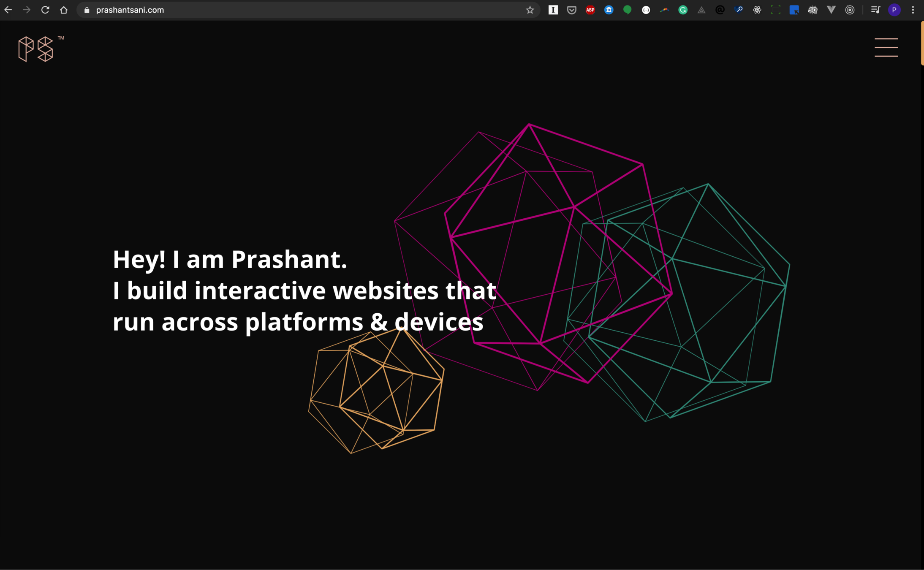Click the Grammarly extension icon
The width and height of the screenshot is (924, 570).
point(683,10)
